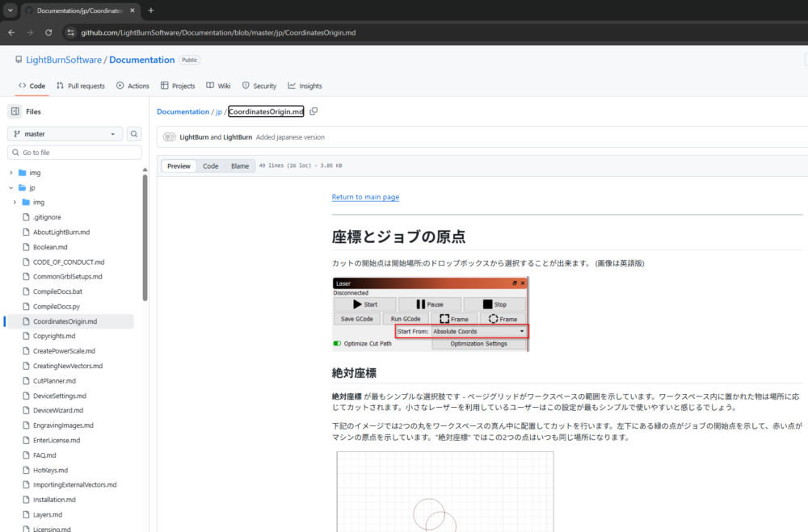Reload the page with browser refresh icon

[x=48, y=32]
